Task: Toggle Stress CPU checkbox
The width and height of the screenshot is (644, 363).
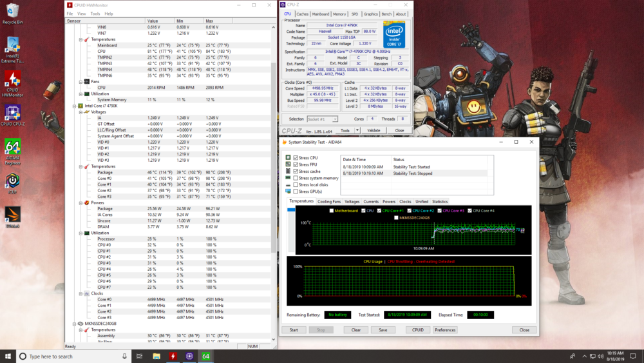Action: pos(296,157)
